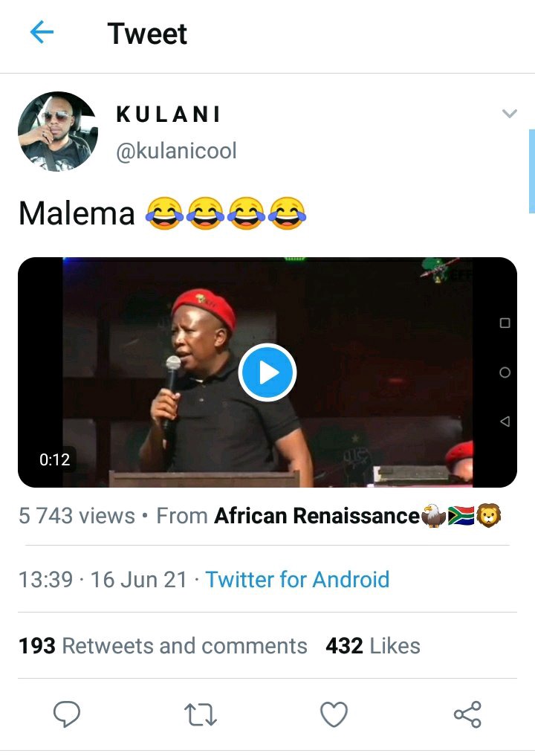View 193 Retweets and comments
The height and width of the screenshot is (756, 535).
(x=163, y=646)
